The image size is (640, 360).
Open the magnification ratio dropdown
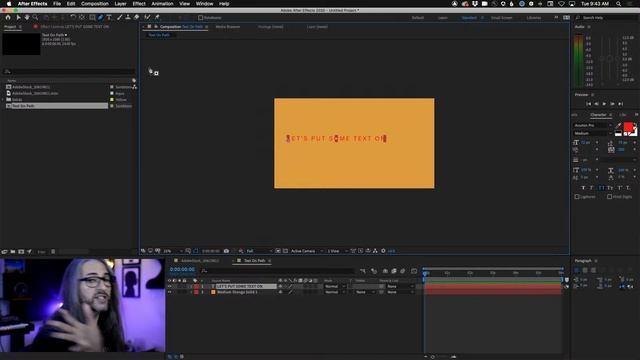tap(173, 251)
